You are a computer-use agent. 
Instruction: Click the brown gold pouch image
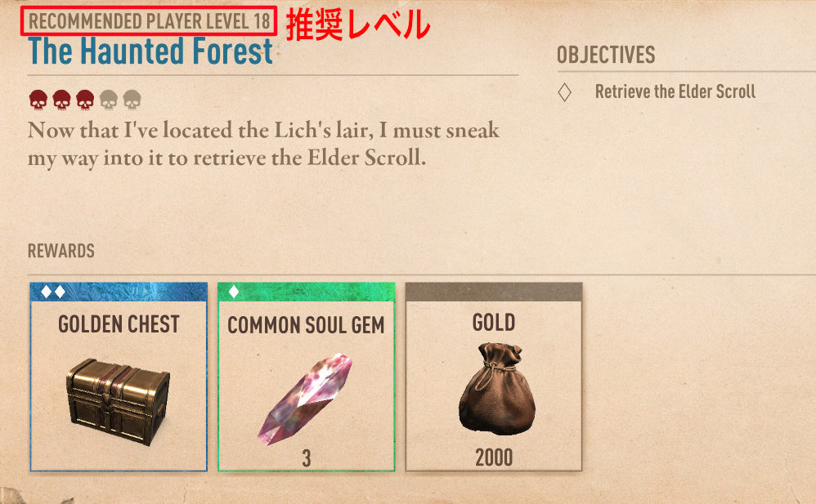pyautogui.click(x=496, y=389)
